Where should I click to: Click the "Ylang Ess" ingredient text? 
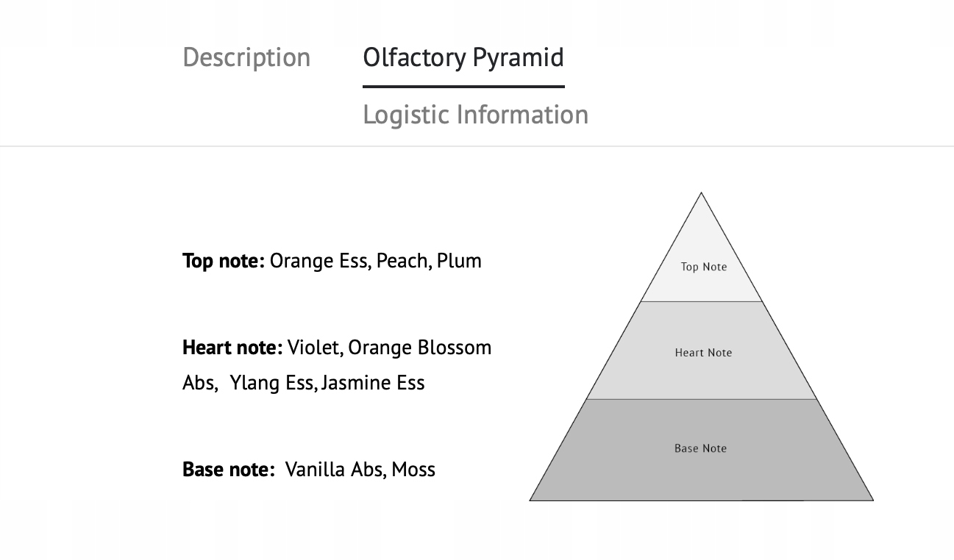click(272, 383)
